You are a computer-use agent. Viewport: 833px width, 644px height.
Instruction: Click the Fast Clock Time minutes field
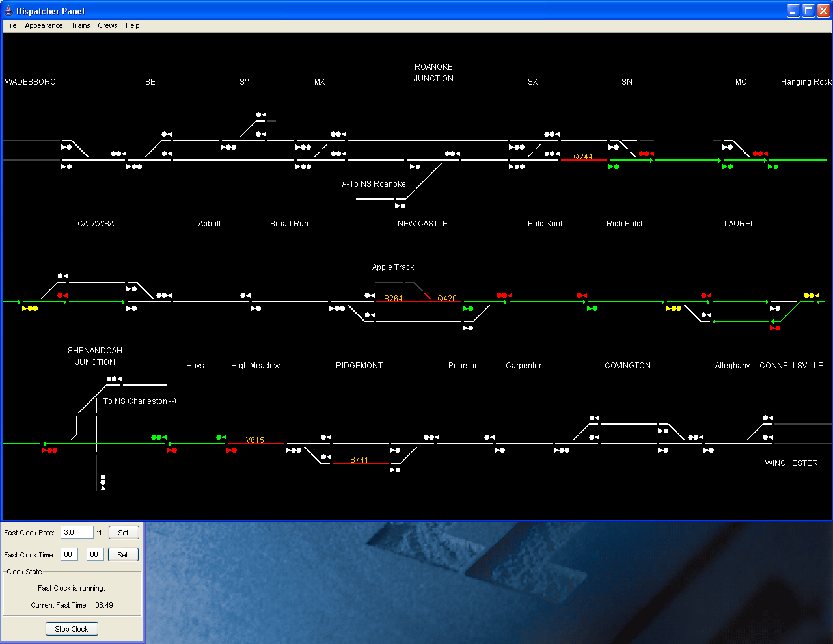click(x=95, y=554)
